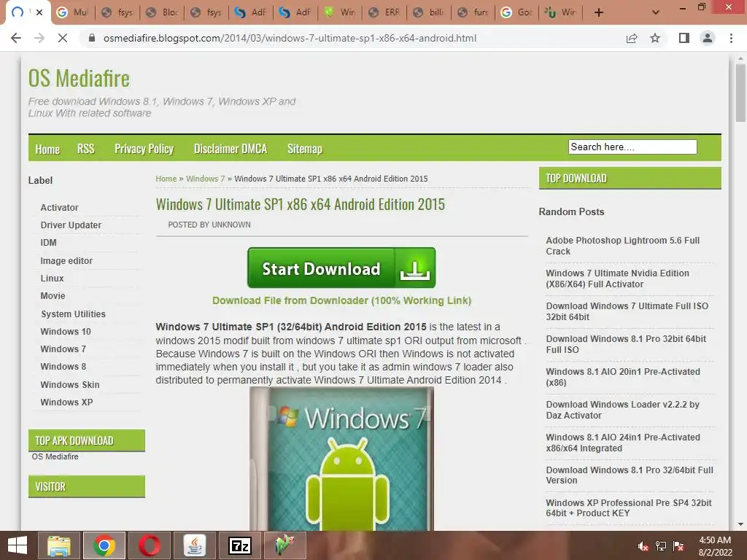Open the Windows XP label
Screen dimensions: 747x560
[66, 402]
